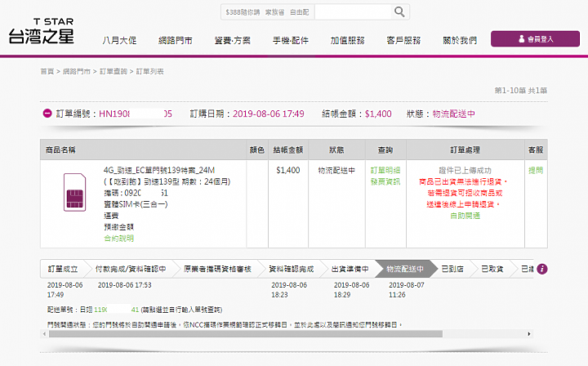Click the SIM card product thumbnail
Screen dimensions: 588x366
point(74,192)
